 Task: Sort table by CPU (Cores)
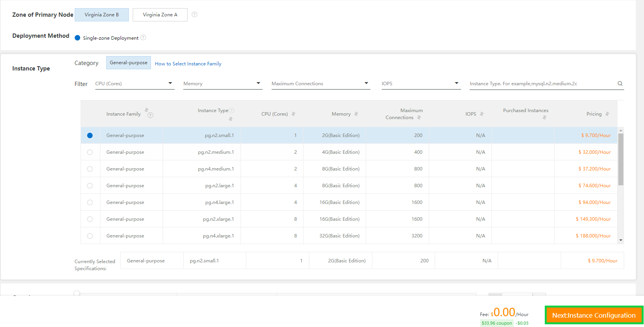click(x=293, y=114)
